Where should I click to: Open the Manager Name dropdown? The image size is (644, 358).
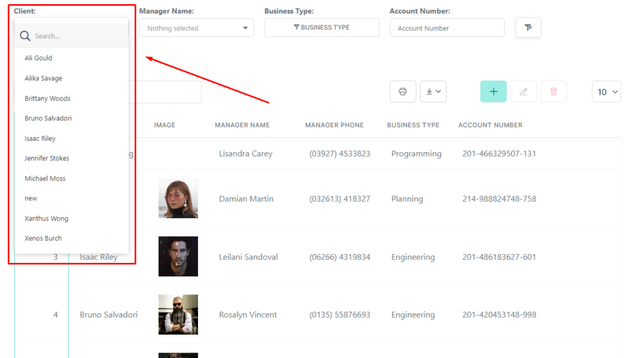pos(196,28)
